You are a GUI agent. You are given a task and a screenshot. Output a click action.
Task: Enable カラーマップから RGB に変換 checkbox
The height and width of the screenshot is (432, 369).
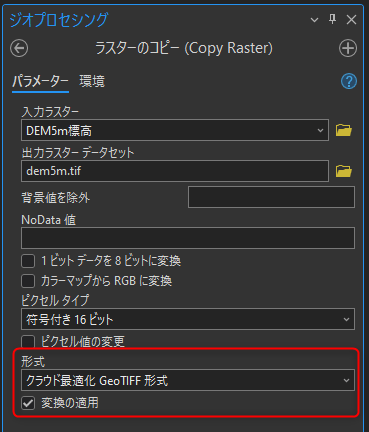pyautogui.click(x=28, y=281)
